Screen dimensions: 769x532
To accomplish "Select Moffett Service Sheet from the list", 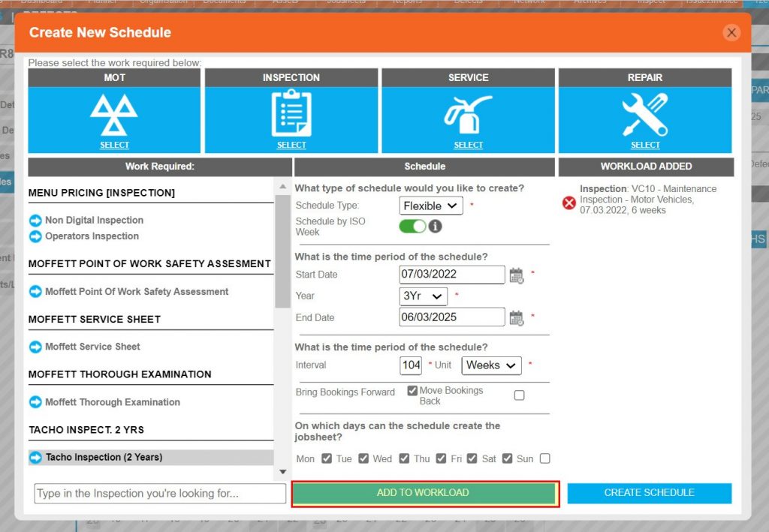I will click(x=92, y=347).
